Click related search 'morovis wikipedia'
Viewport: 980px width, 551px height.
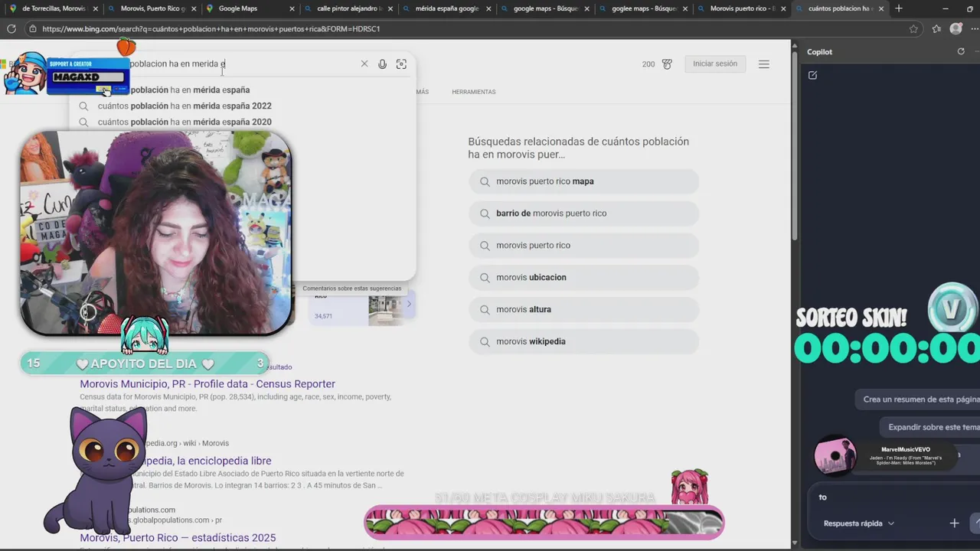click(583, 342)
